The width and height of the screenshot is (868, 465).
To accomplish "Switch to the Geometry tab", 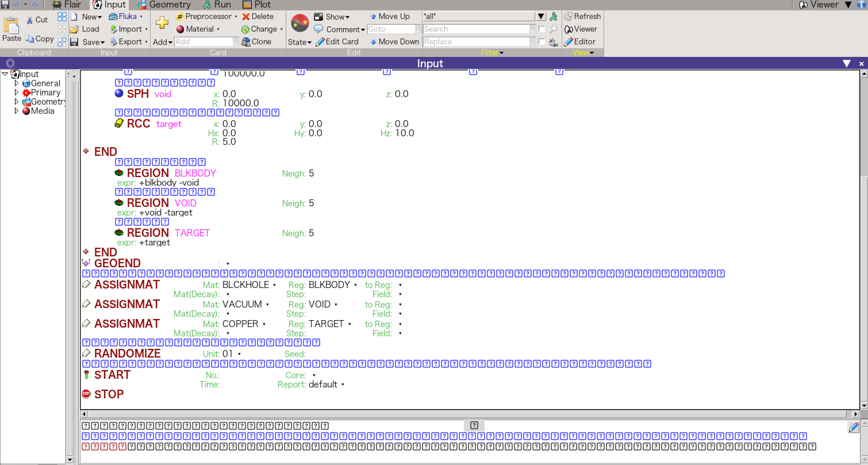I will coord(164,5).
